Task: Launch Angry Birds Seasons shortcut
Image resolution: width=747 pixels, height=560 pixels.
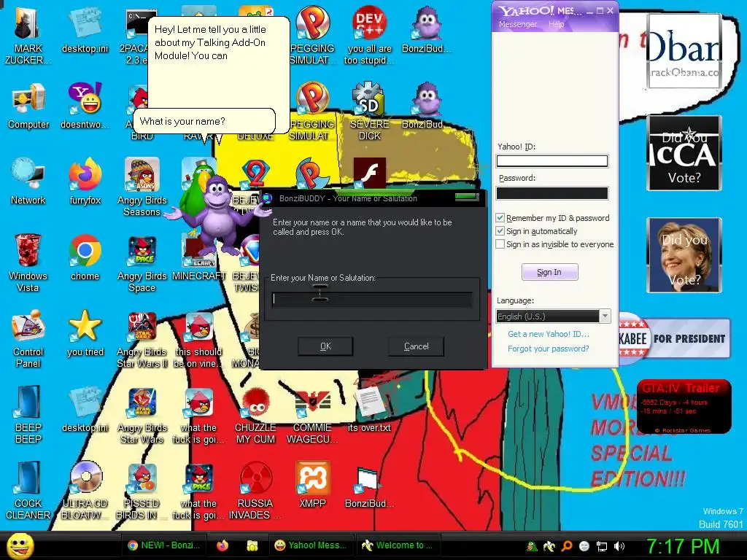Action: pos(142,187)
